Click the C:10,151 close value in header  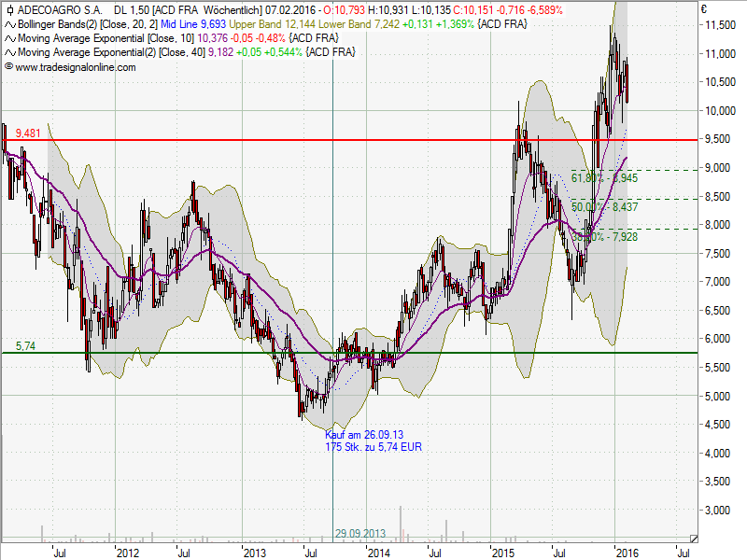(473, 10)
